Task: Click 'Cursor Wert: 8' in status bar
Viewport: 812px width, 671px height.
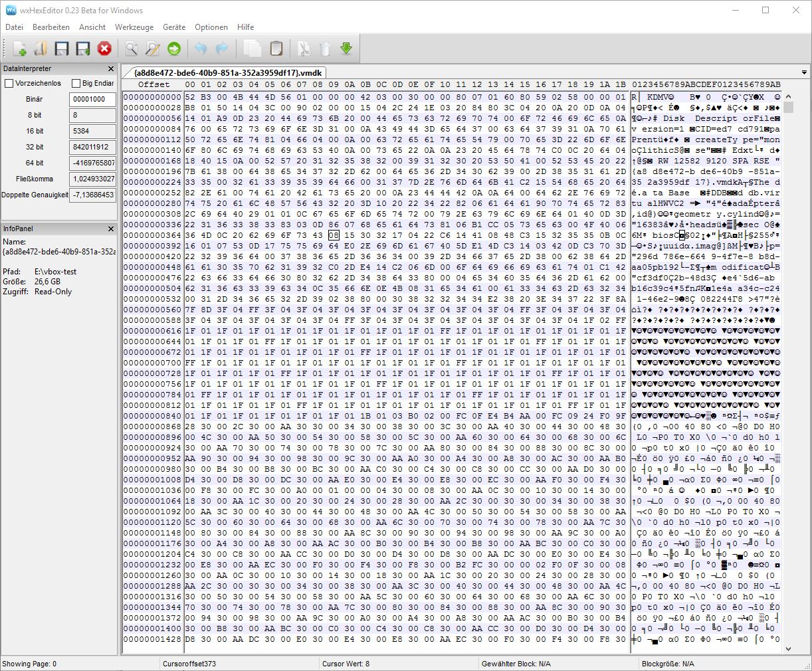Action: (x=346, y=664)
